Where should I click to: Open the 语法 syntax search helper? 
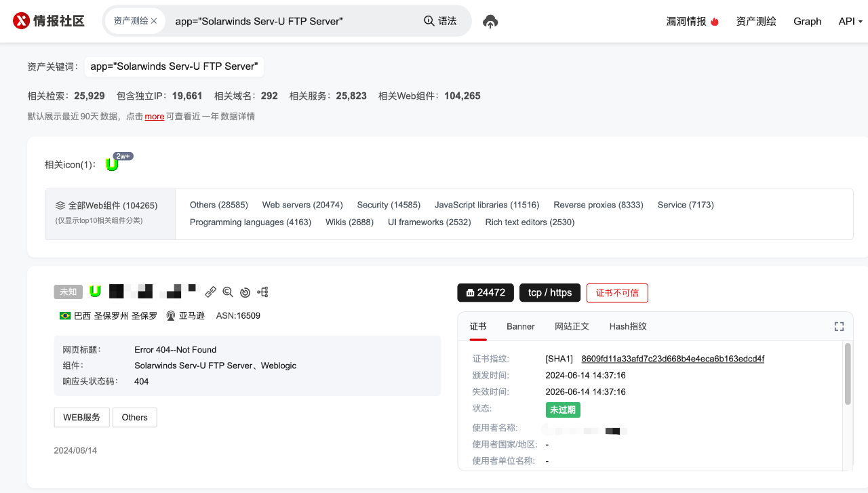click(440, 21)
